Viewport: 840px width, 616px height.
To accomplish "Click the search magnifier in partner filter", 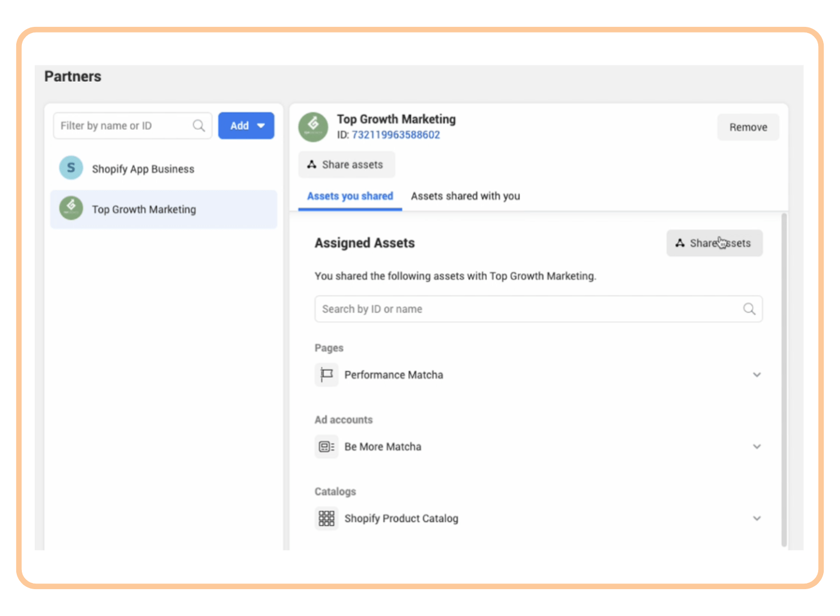I will click(199, 125).
